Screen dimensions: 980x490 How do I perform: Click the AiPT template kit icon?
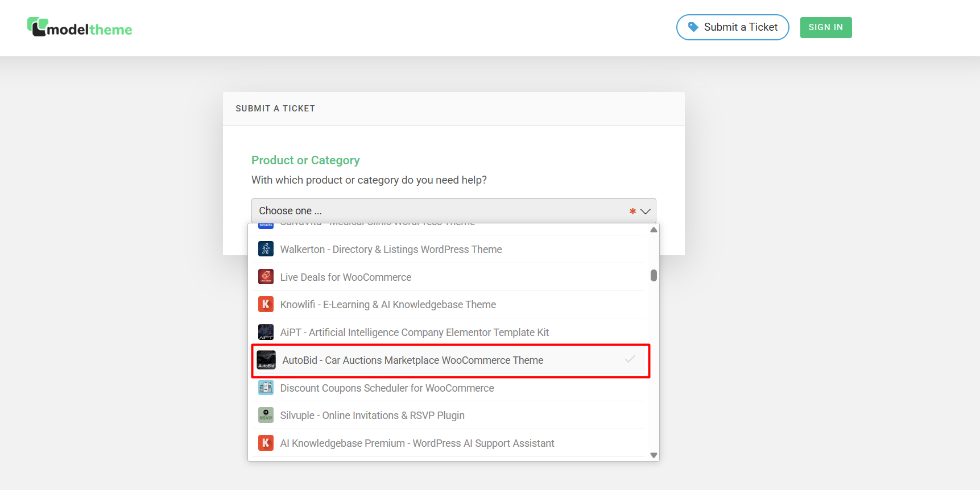pyautogui.click(x=266, y=332)
